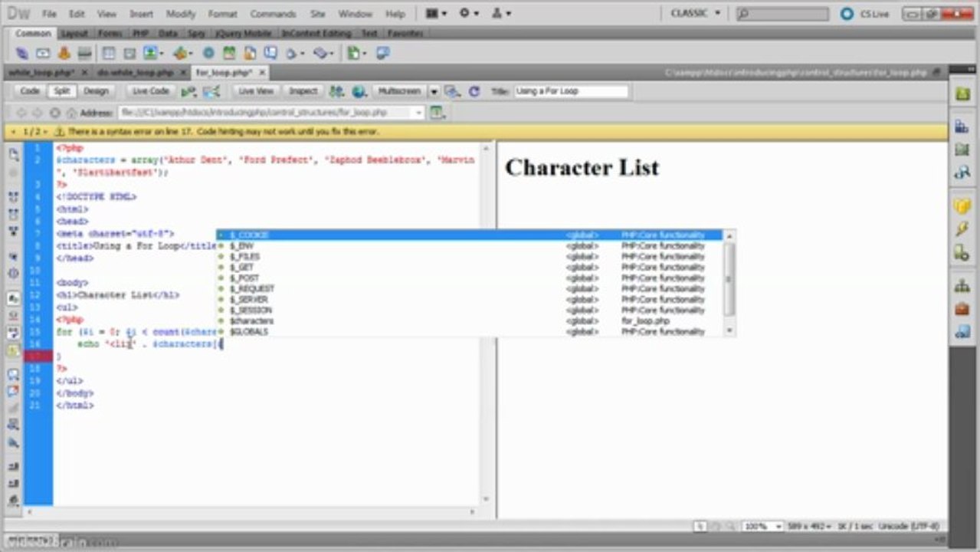Open the Commands menu

click(273, 14)
